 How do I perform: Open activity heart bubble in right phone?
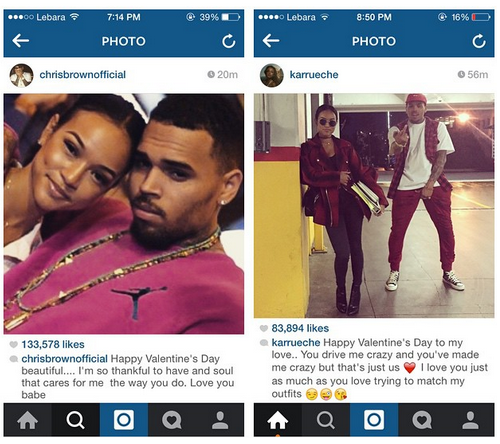[x=422, y=420]
